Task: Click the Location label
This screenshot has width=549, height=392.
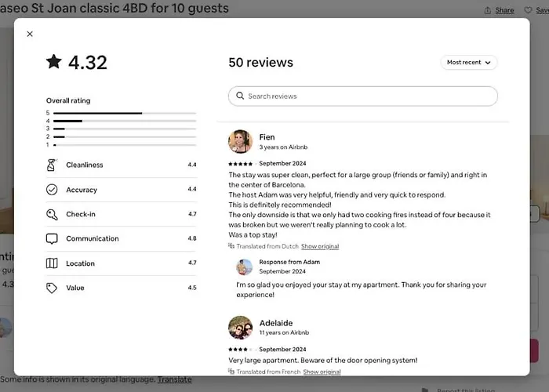Action: pos(80,263)
